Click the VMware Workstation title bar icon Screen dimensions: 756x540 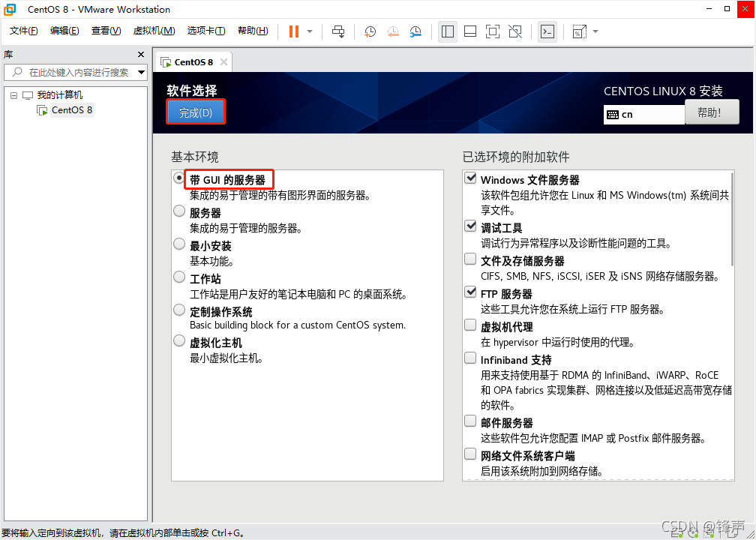(x=10, y=9)
